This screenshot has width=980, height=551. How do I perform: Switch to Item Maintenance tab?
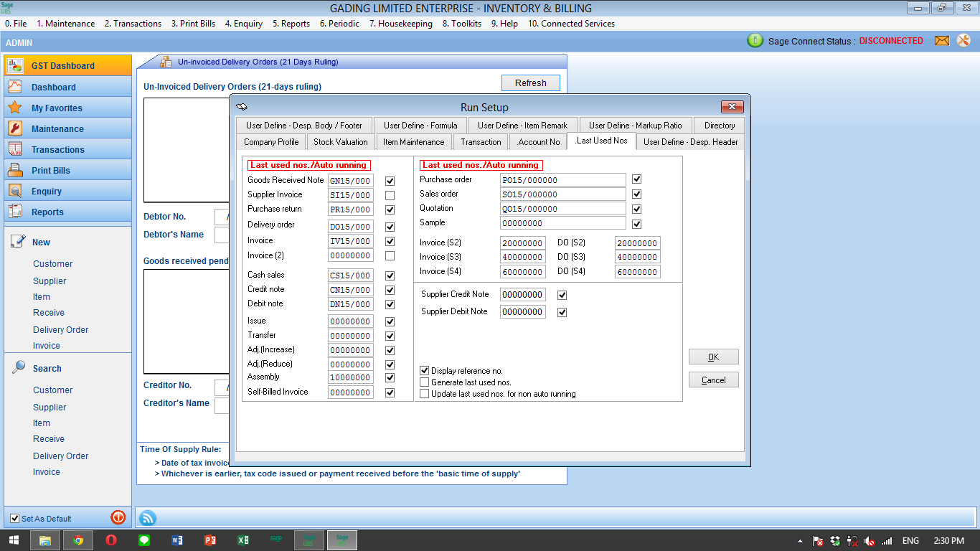(x=414, y=142)
